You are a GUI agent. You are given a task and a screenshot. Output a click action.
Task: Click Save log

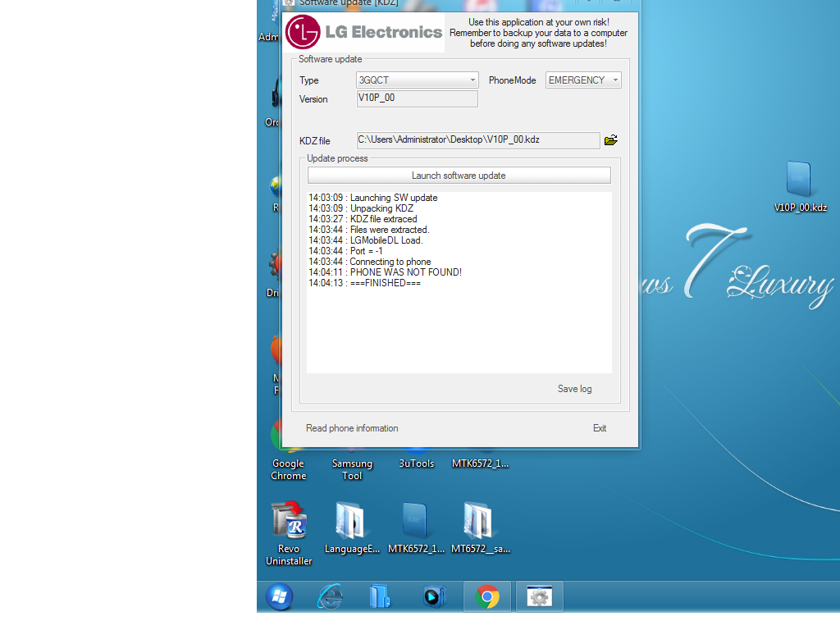(x=574, y=389)
